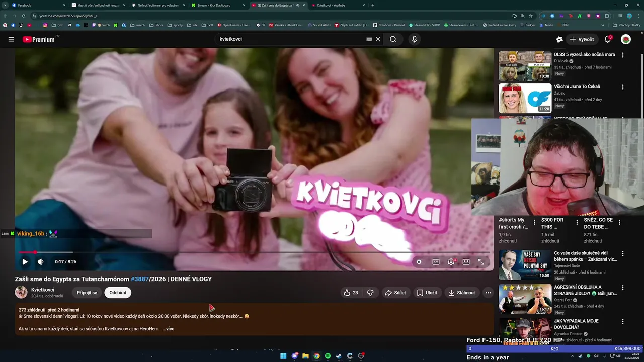Bookmark this page with the star icon
This screenshot has height=362, width=644.
click(x=530, y=16)
